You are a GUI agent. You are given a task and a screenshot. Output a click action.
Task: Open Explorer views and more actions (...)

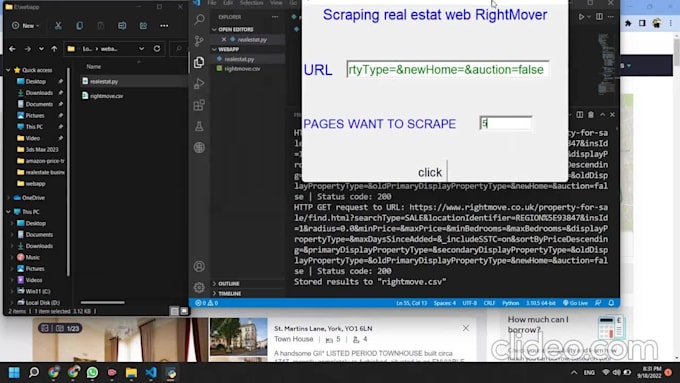pyautogui.click(x=275, y=17)
